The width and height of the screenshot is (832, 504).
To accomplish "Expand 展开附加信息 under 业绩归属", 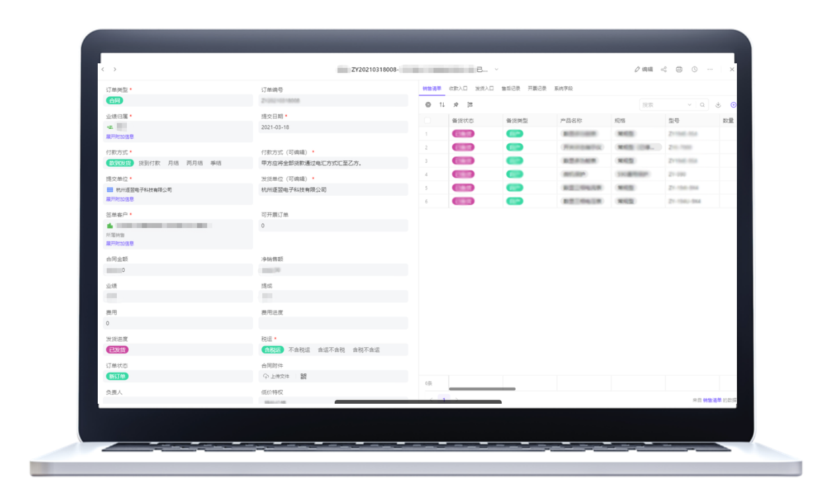I will [x=120, y=137].
